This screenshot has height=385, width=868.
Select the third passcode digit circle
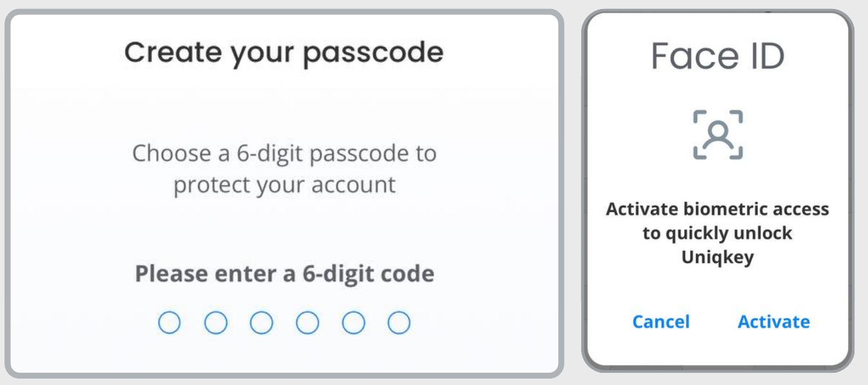tap(260, 322)
